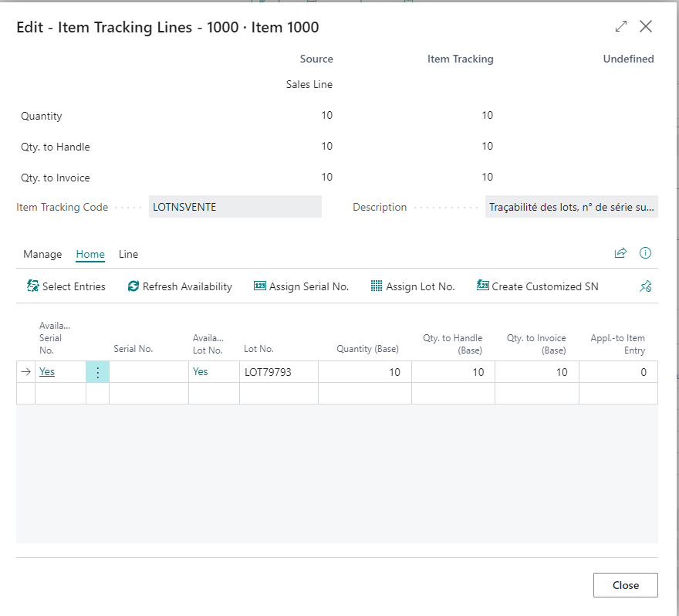Click the Lot No. field containing LOT79793

coord(278,372)
